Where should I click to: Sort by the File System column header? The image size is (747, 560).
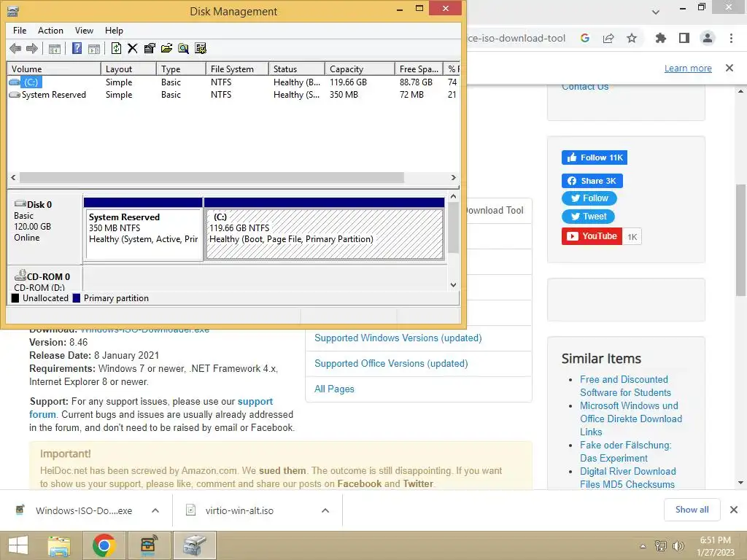(x=237, y=69)
